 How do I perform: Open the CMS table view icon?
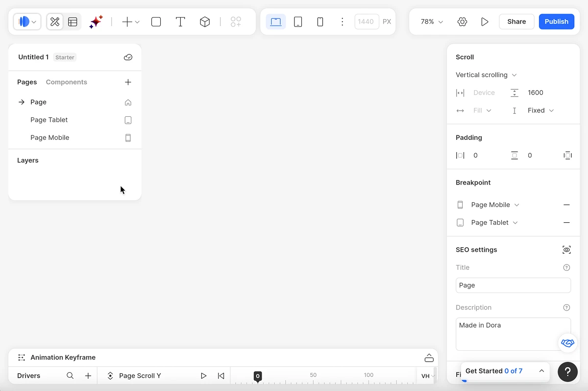click(x=73, y=22)
